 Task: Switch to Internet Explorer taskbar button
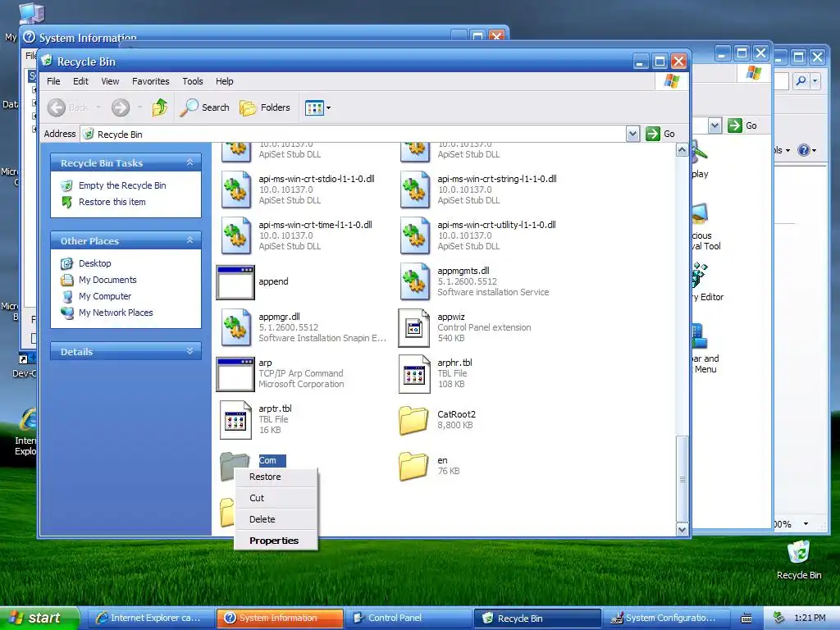[x=149, y=619]
